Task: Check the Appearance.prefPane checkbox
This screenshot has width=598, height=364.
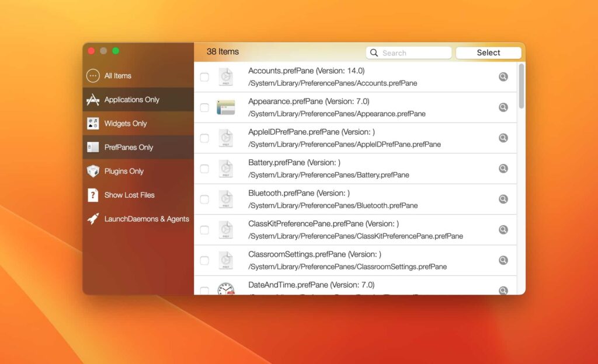Action: [x=204, y=107]
